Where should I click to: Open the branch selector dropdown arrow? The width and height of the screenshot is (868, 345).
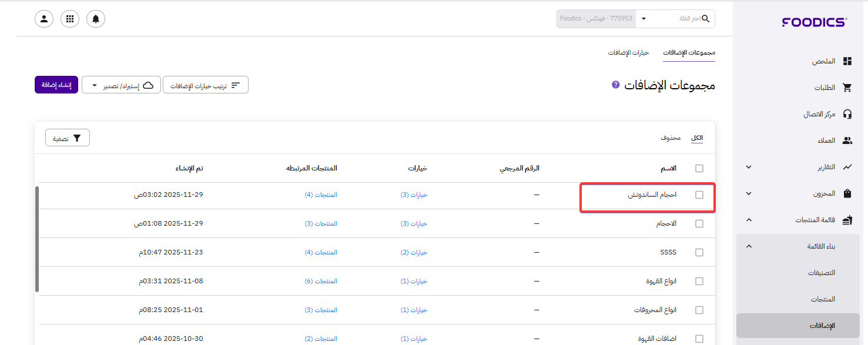point(644,19)
